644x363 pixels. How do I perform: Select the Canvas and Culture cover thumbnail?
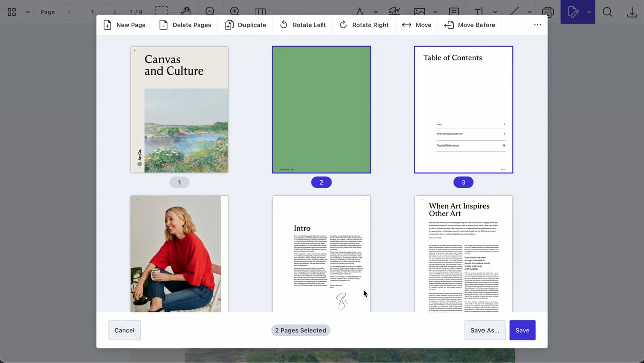(179, 110)
